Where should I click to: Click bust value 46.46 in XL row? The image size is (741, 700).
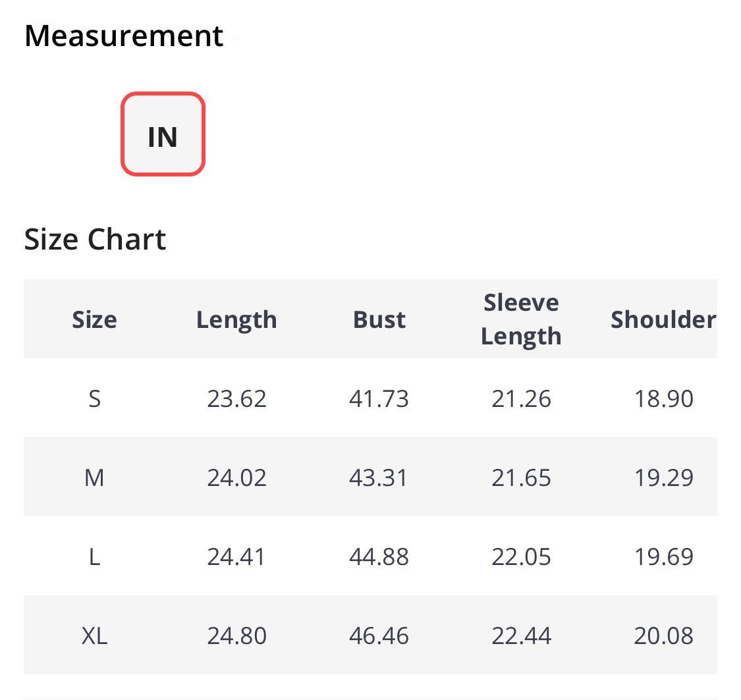click(x=379, y=635)
